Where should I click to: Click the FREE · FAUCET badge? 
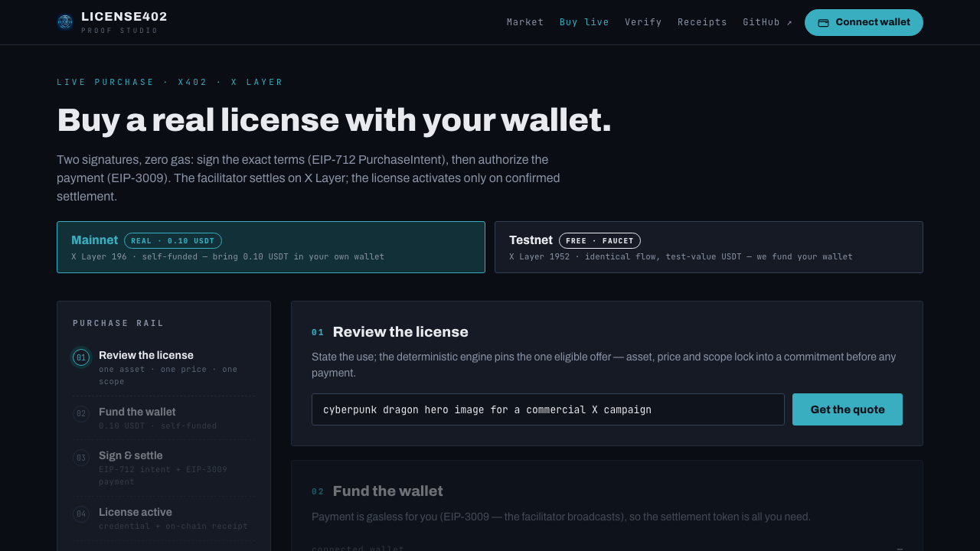click(x=599, y=240)
